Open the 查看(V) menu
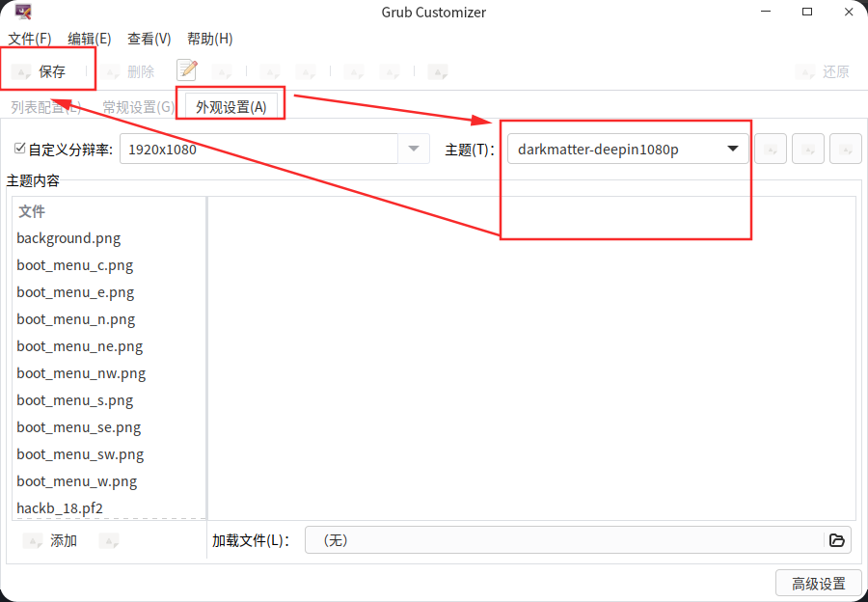The height and width of the screenshot is (602, 868). pos(149,39)
